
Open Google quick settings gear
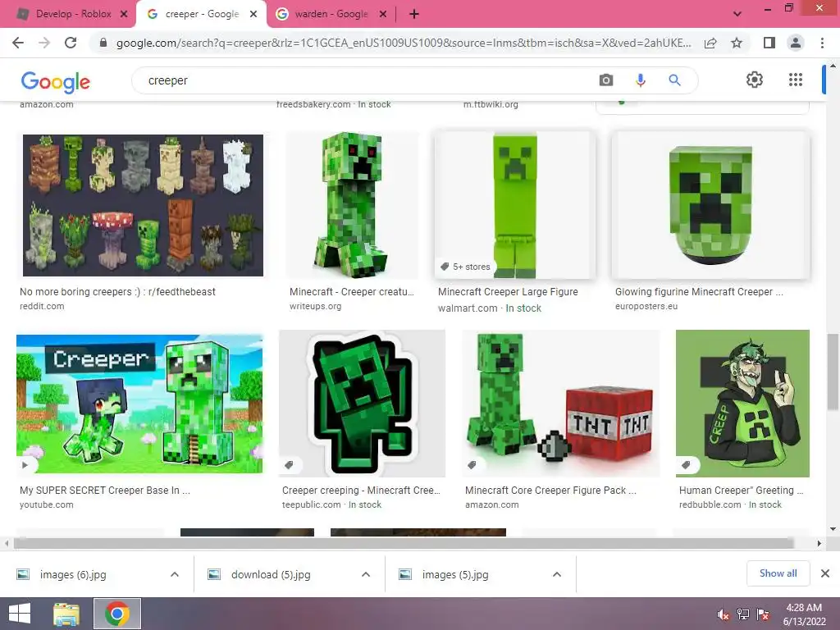(x=755, y=80)
